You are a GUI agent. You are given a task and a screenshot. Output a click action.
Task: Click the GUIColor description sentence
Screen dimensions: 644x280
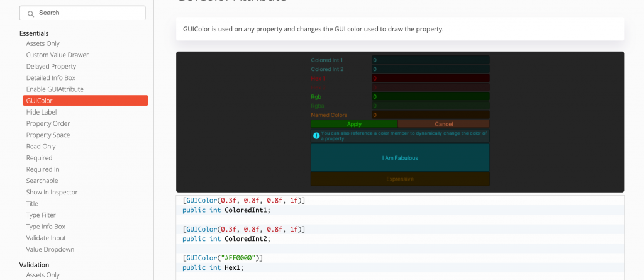tap(313, 29)
